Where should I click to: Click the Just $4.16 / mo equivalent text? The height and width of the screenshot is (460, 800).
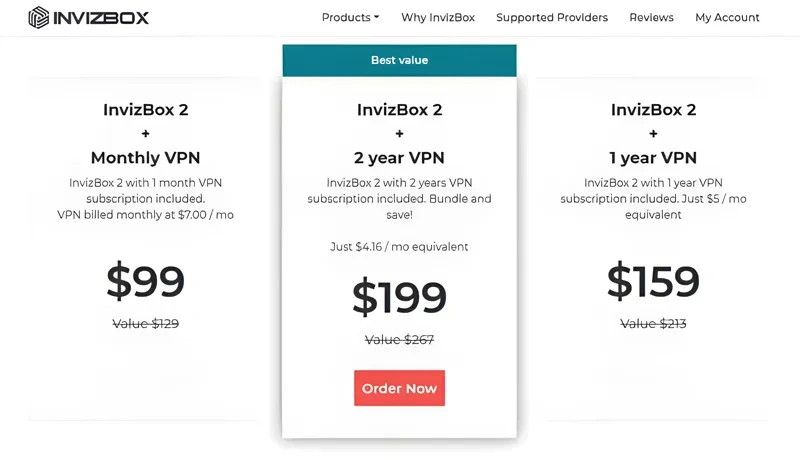click(x=399, y=246)
